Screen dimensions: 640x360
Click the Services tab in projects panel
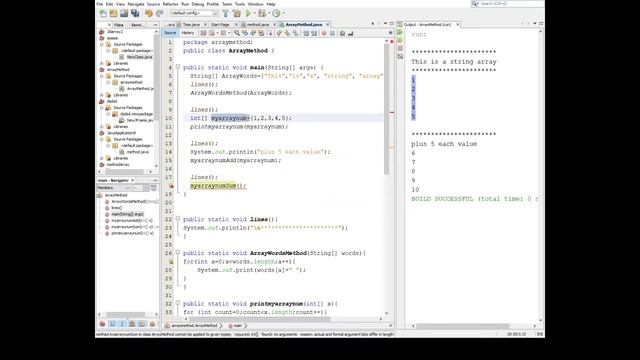pos(137,25)
